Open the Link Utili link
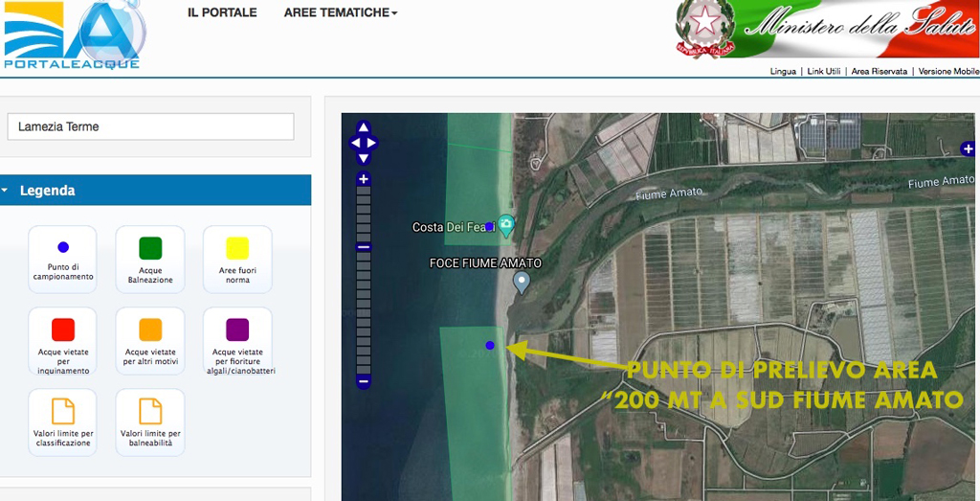Viewport: 980px width, 501px height. (824, 72)
